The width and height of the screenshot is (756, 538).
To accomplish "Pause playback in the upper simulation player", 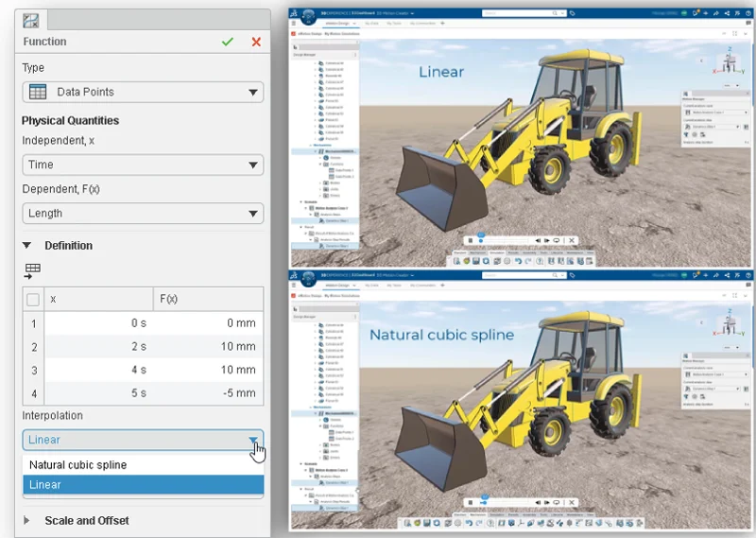I will tap(470, 240).
